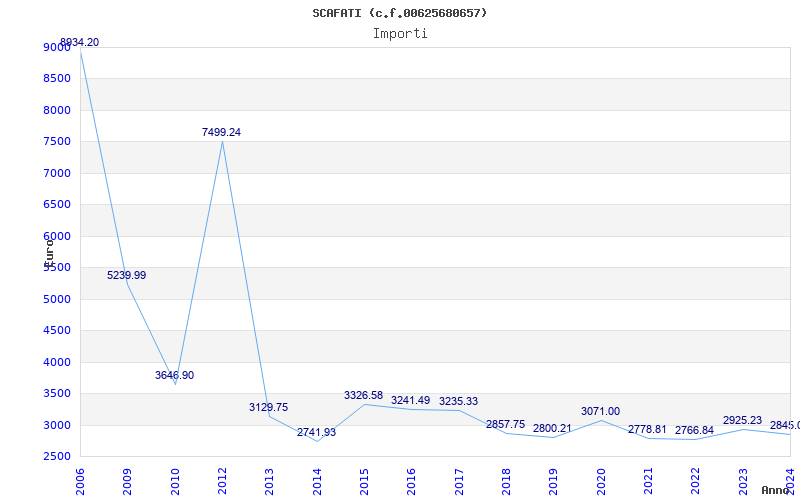Select the 2012 x-axis year label
This screenshot has width=800, height=500.
[222, 480]
